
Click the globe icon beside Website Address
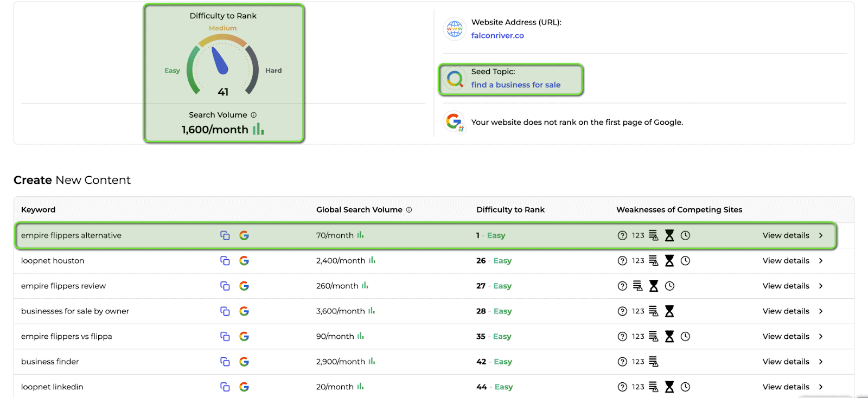(x=455, y=29)
